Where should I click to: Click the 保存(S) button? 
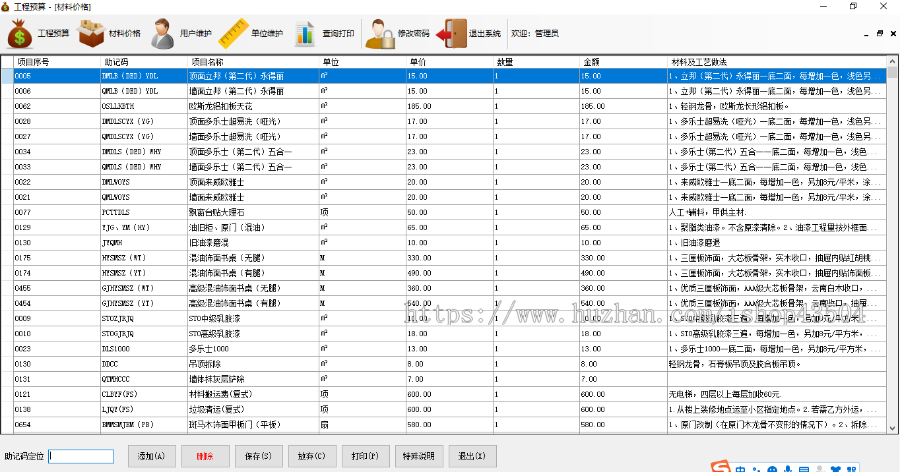(258, 456)
